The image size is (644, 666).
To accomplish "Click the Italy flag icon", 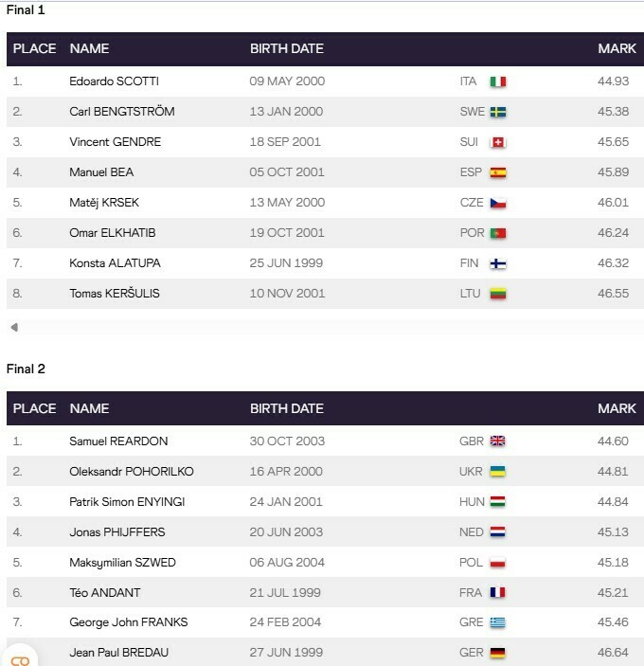I will [497, 81].
